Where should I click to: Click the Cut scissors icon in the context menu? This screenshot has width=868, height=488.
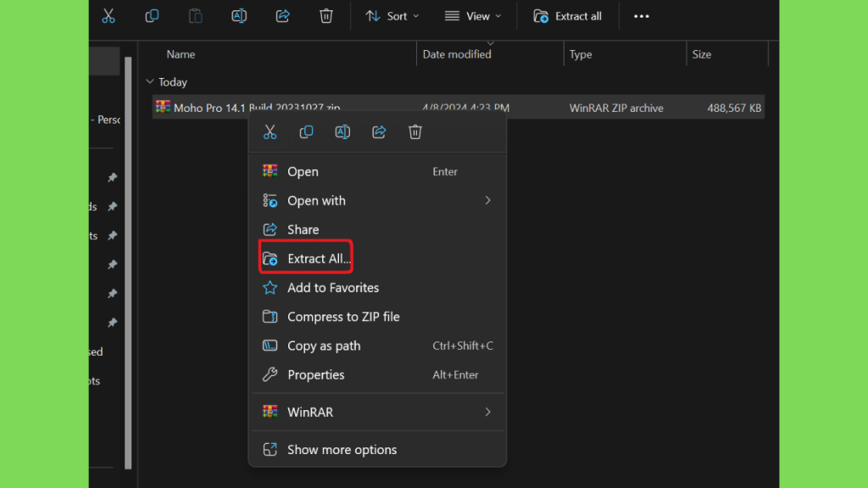(270, 131)
